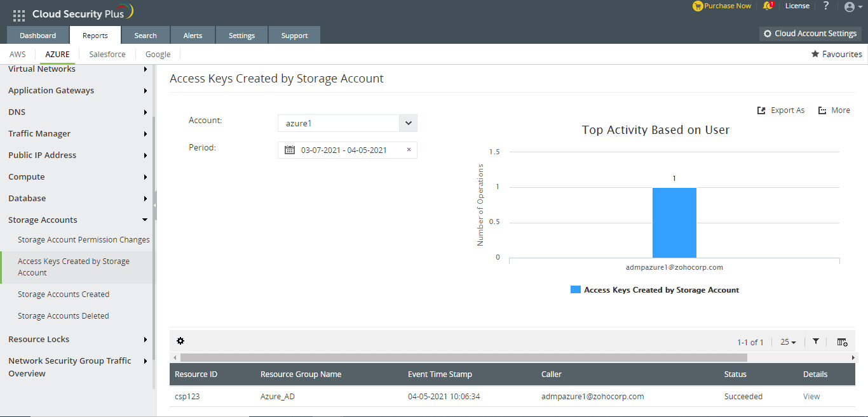868x417 pixels.
Task: Collapse the sidebar with the handle arrow
Action: click(155, 206)
